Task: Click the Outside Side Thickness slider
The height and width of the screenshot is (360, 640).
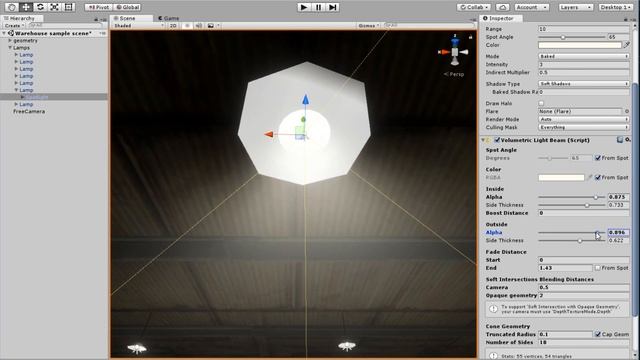Action: coord(571,240)
